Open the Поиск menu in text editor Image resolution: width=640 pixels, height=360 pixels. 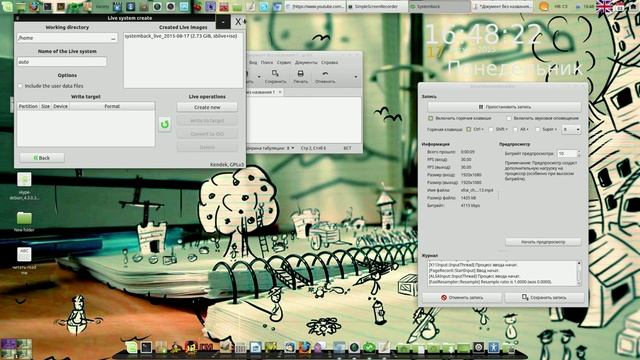[267, 62]
